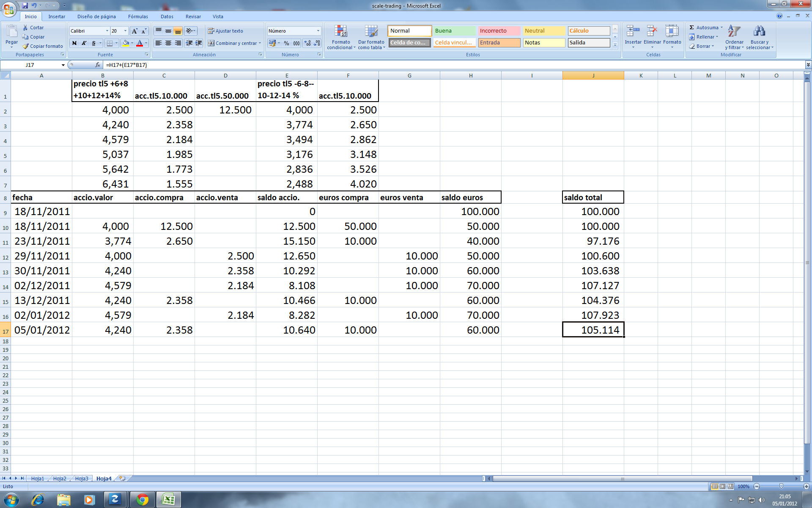Open the Fórmulas ribbon tab
812x508 pixels.
click(x=138, y=17)
